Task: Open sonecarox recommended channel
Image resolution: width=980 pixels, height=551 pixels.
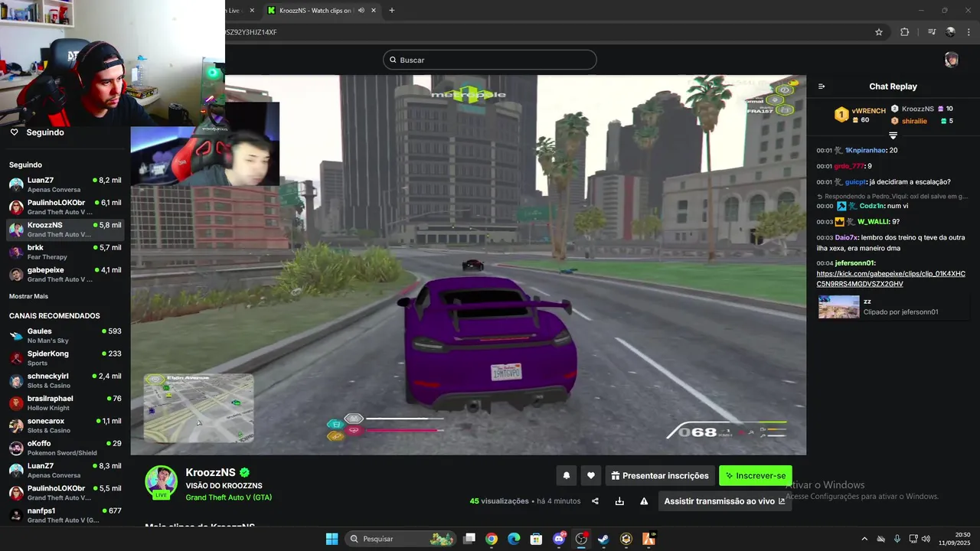Action: [64, 425]
